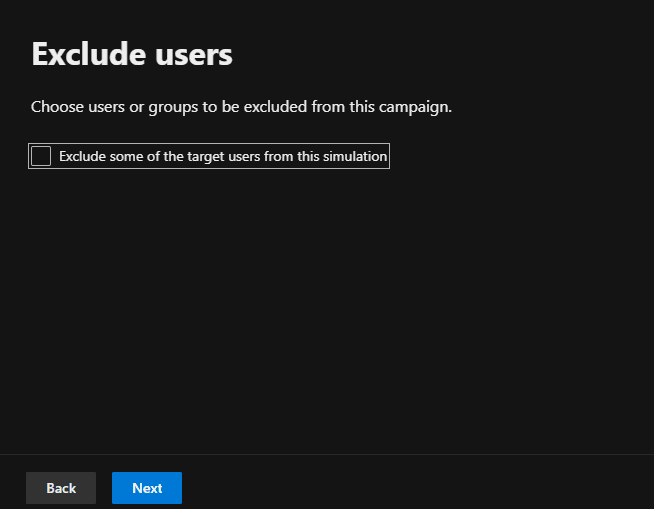
Task: Click the 'Exclude some of the target users' label
Action: pyautogui.click(x=223, y=156)
